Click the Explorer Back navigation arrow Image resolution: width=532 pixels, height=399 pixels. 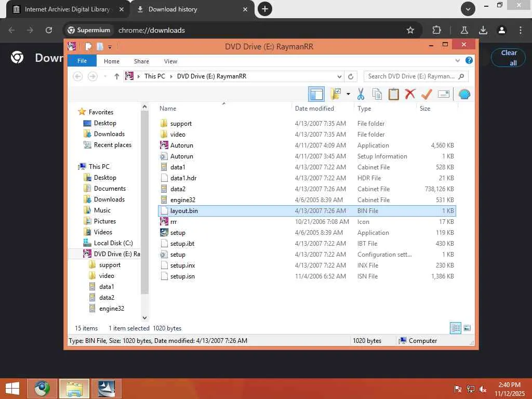tap(78, 76)
